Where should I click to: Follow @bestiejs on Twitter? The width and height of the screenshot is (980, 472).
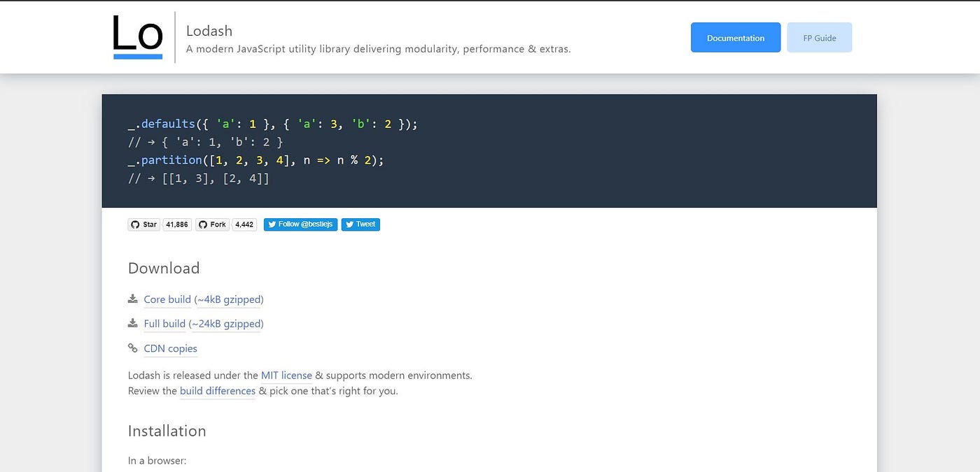(x=300, y=224)
